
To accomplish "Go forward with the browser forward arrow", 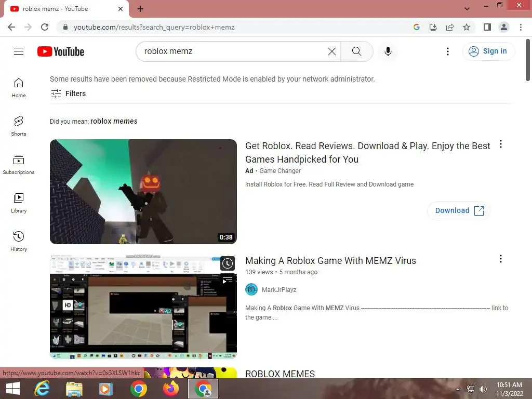I will (28, 27).
